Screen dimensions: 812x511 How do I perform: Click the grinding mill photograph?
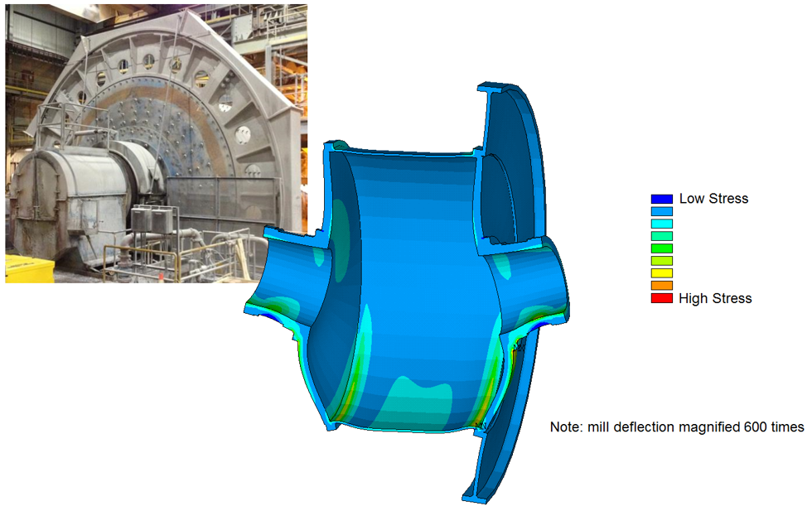157,143
